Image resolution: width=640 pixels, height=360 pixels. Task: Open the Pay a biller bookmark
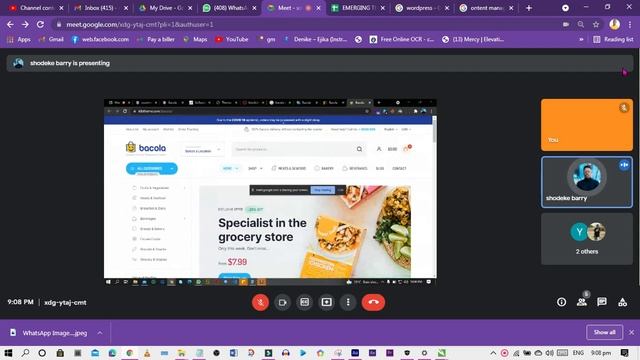point(156,40)
